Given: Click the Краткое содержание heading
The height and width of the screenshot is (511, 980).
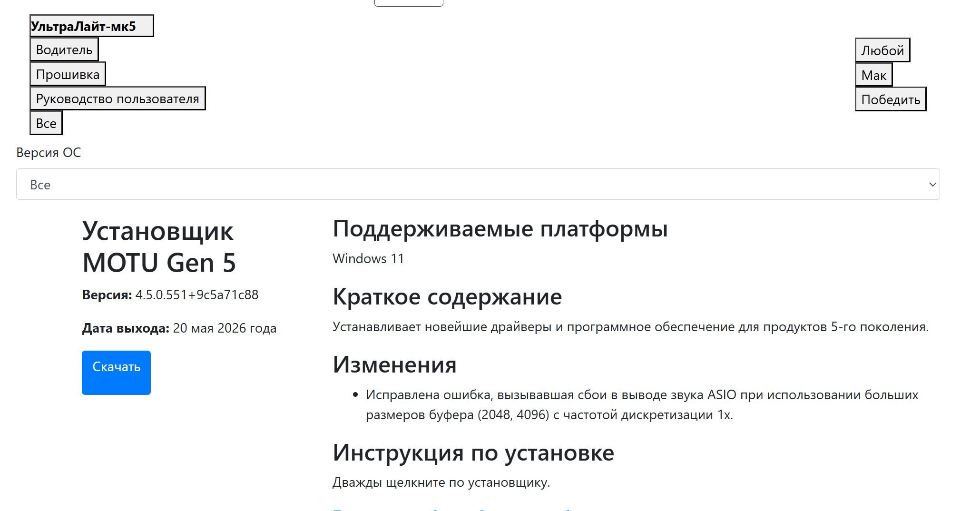Looking at the screenshot, I should [x=447, y=297].
